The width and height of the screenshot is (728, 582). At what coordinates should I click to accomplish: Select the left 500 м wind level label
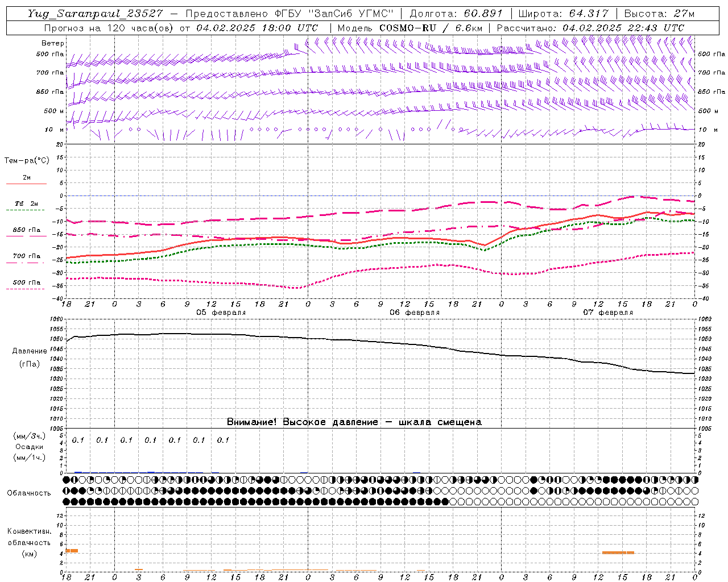click(53, 111)
